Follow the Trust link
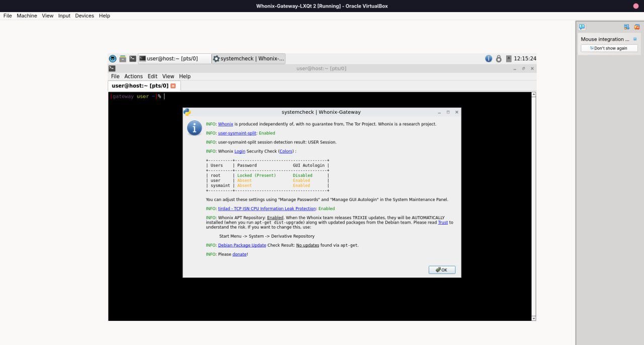The height and width of the screenshot is (345, 644). [443, 222]
